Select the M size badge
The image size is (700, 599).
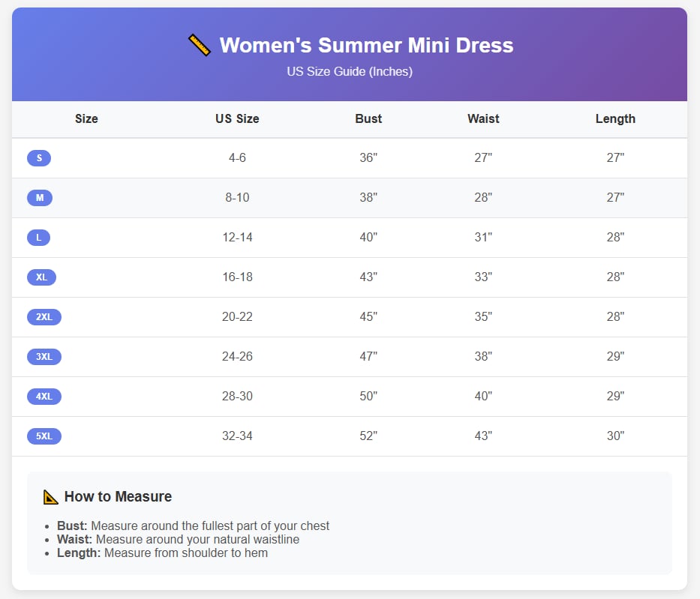[x=40, y=198]
